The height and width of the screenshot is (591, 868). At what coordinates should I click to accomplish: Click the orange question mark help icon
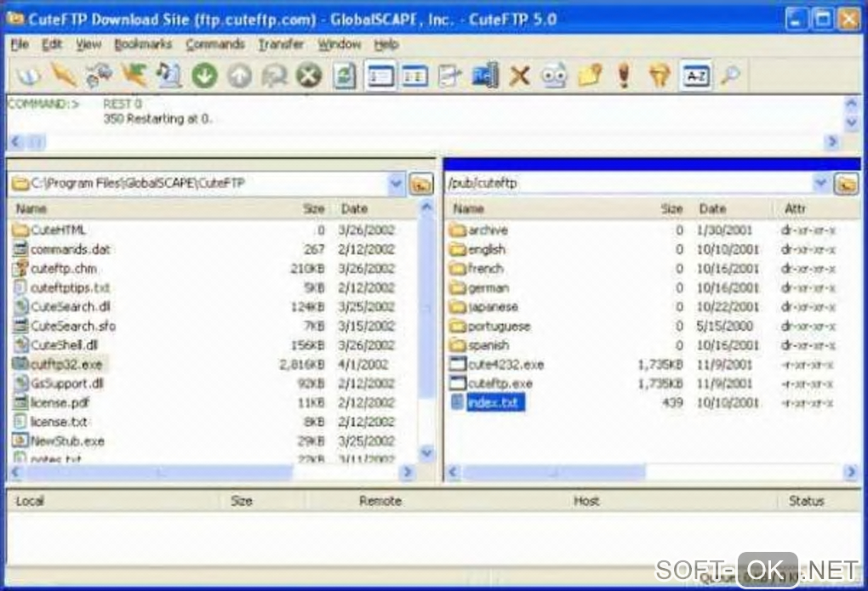click(659, 76)
